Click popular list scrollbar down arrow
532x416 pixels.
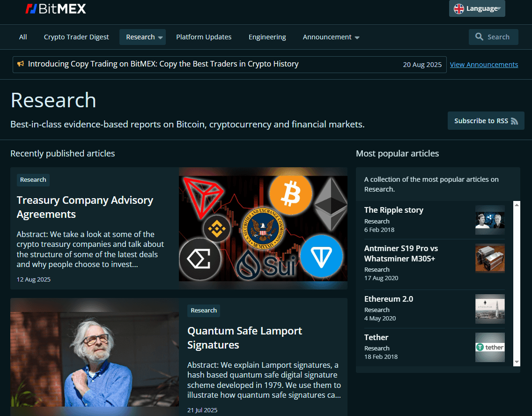point(517,362)
